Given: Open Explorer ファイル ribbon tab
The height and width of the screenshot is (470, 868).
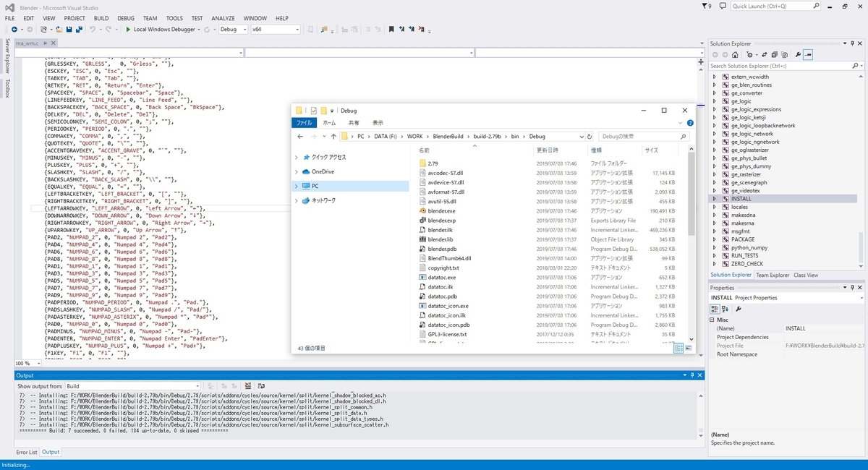Looking at the screenshot, I should [305, 123].
